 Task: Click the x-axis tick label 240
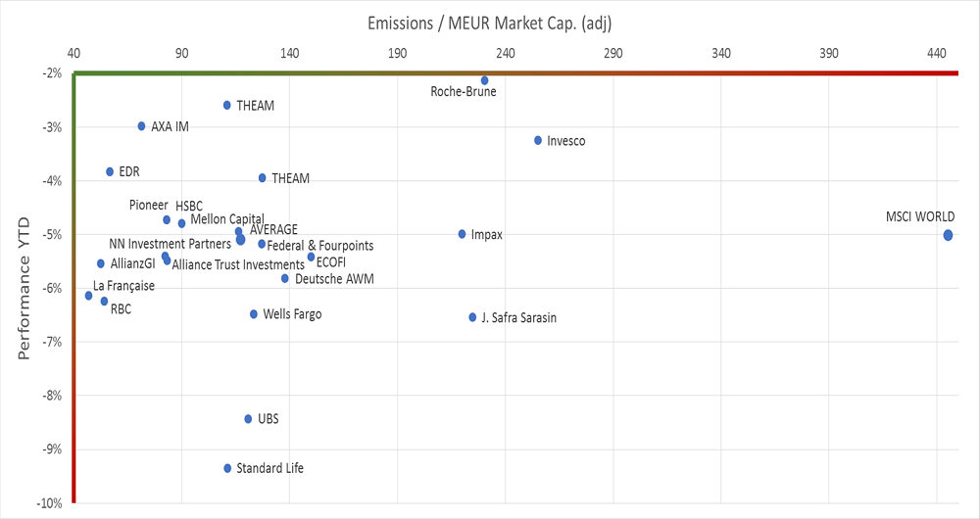pos(506,53)
